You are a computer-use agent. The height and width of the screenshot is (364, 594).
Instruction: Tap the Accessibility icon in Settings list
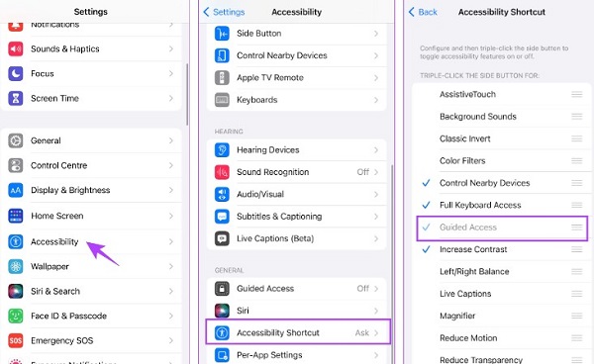[16, 241]
